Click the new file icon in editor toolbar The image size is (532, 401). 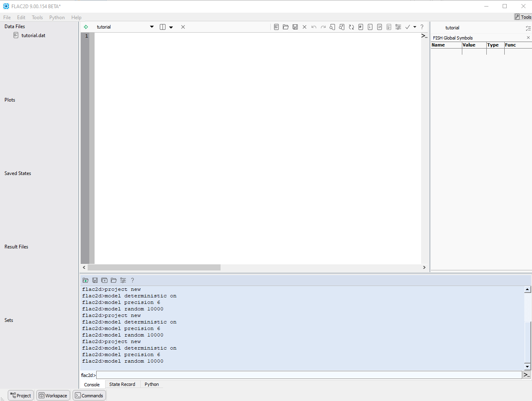click(x=276, y=27)
